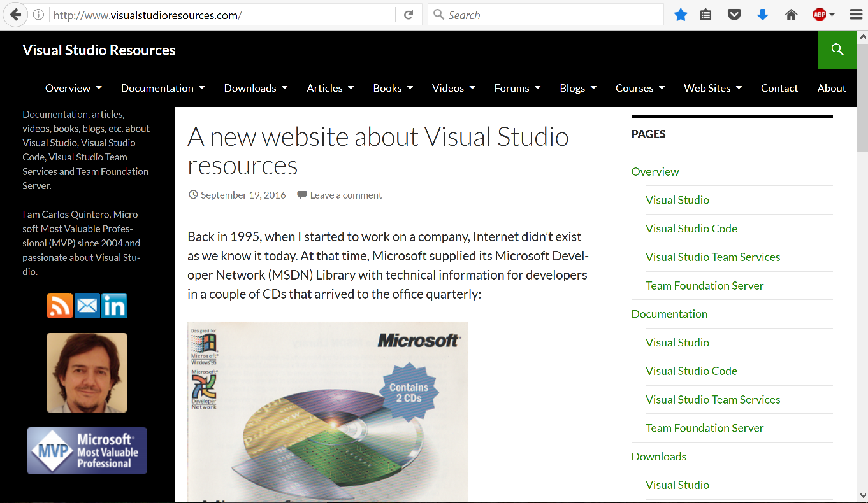Image resolution: width=868 pixels, height=503 pixels.
Task: Open the About page from nav bar
Action: pos(832,88)
